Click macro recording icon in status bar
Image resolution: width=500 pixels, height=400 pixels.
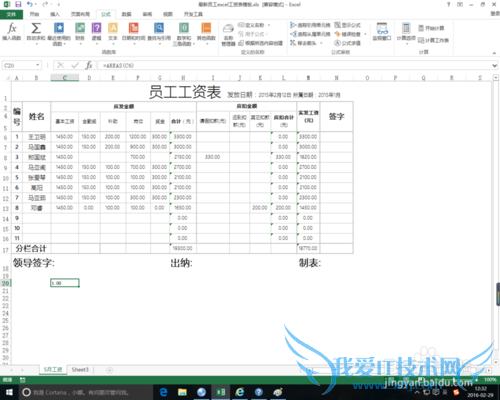(22, 380)
